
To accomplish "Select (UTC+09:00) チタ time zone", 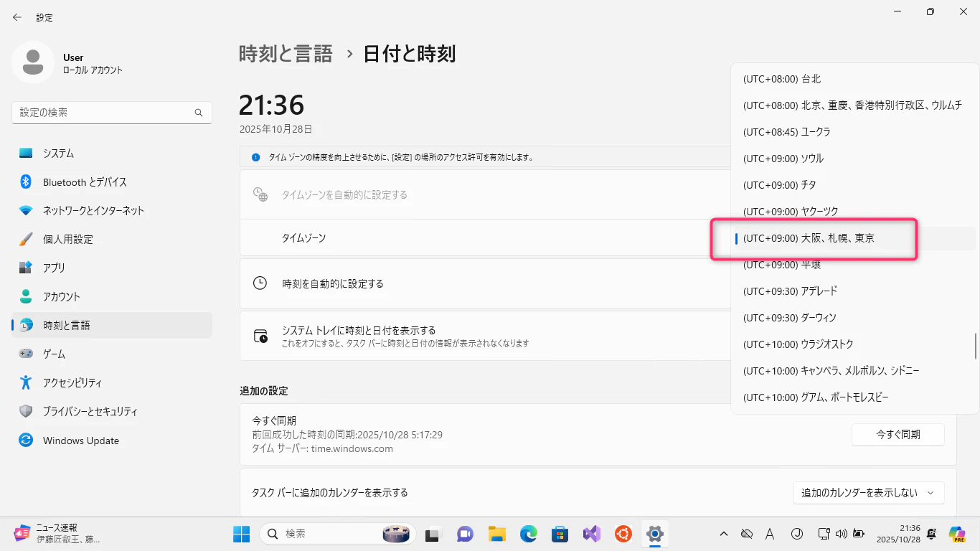I will tap(854, 185).
